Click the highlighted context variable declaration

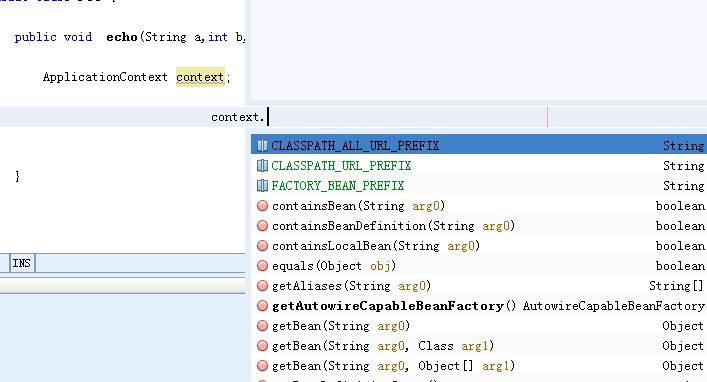pos(200,77)
